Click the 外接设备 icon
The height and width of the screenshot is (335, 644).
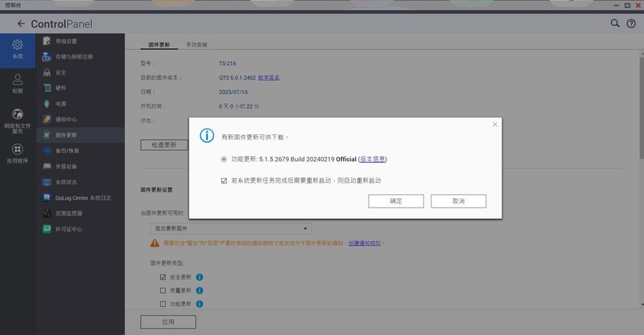click(x=47, y=166)
